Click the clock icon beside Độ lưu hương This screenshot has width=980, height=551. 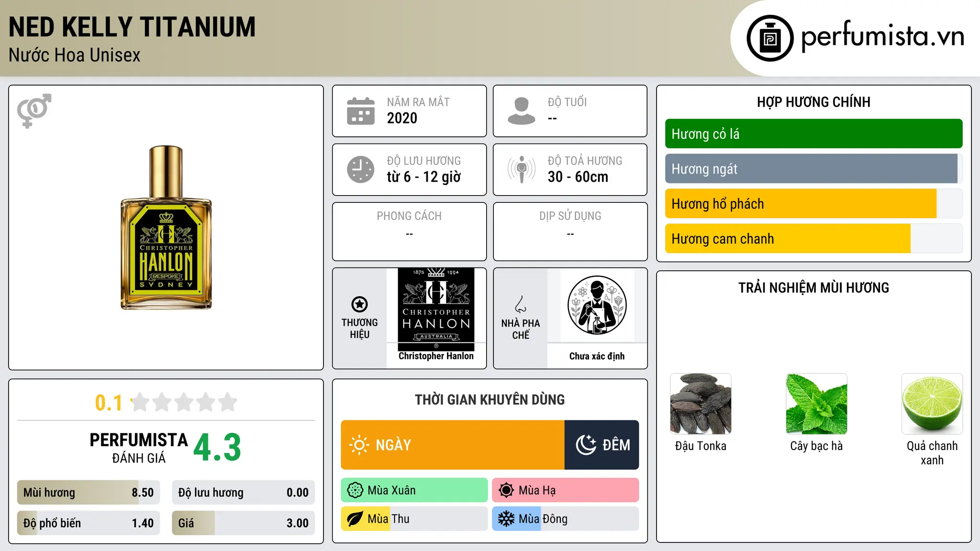(361, 169)
